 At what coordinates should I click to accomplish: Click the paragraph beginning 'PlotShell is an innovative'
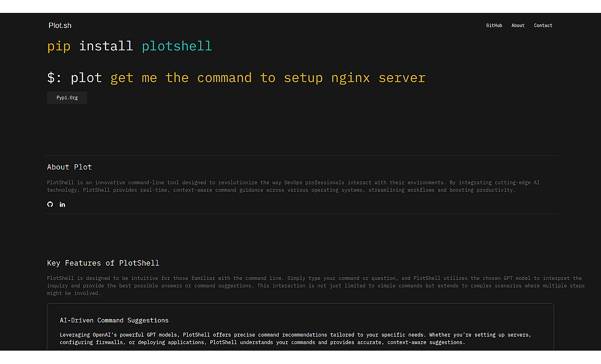[293, 186]
